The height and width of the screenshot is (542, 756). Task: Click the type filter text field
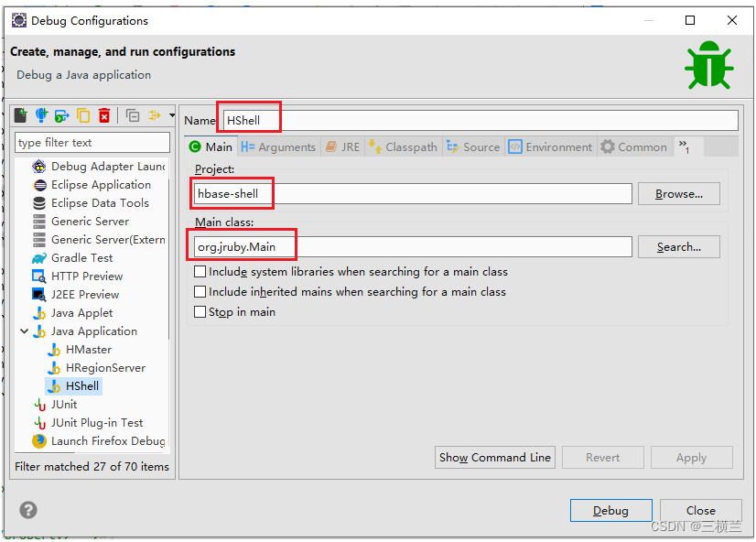(x=92, y=143)
